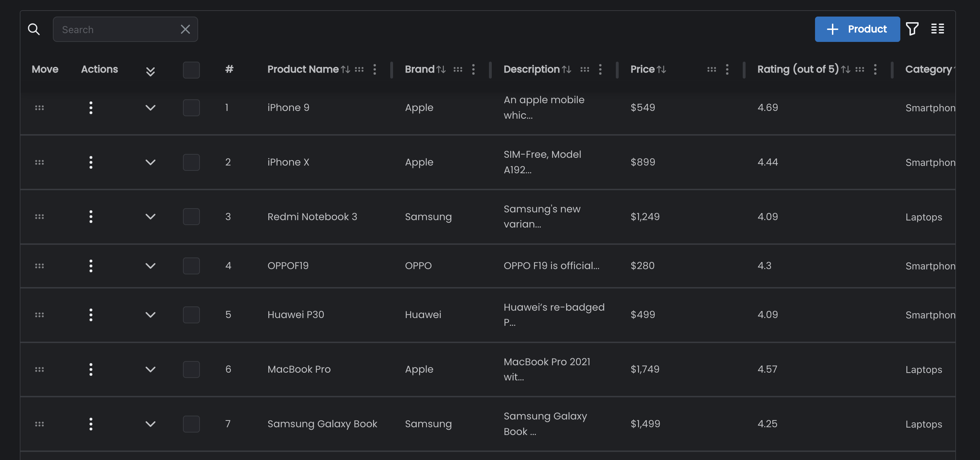
Task: Check the iPhone X row checkbox
Action: click(191, 162)
